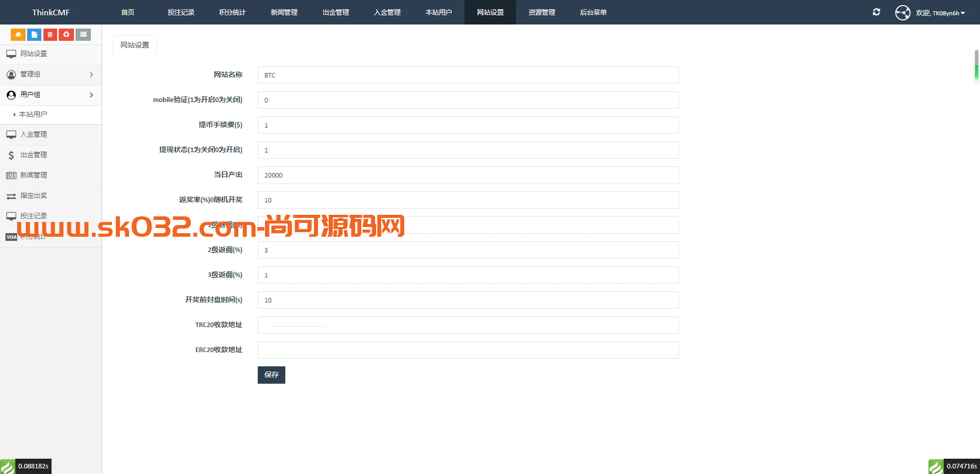Open 积分统计 in the top navigation
This screenshot has width=980, height=474.
click(233, 12)
